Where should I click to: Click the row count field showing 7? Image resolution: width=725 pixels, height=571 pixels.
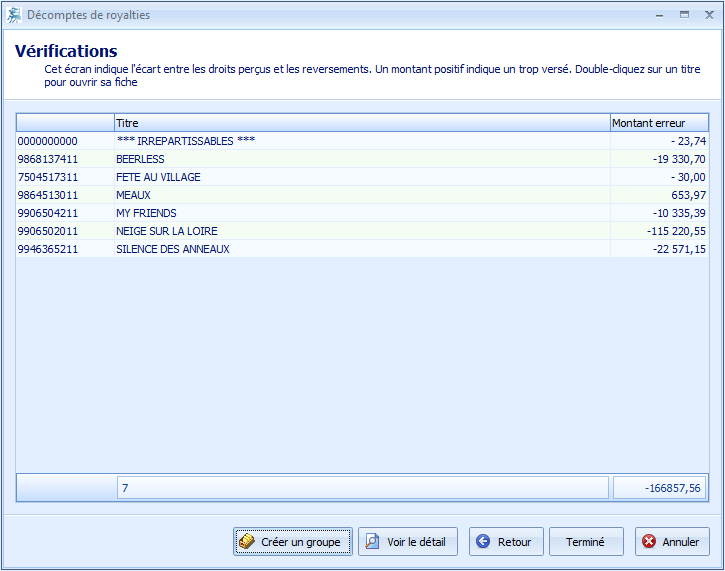[x=361, y=488]
